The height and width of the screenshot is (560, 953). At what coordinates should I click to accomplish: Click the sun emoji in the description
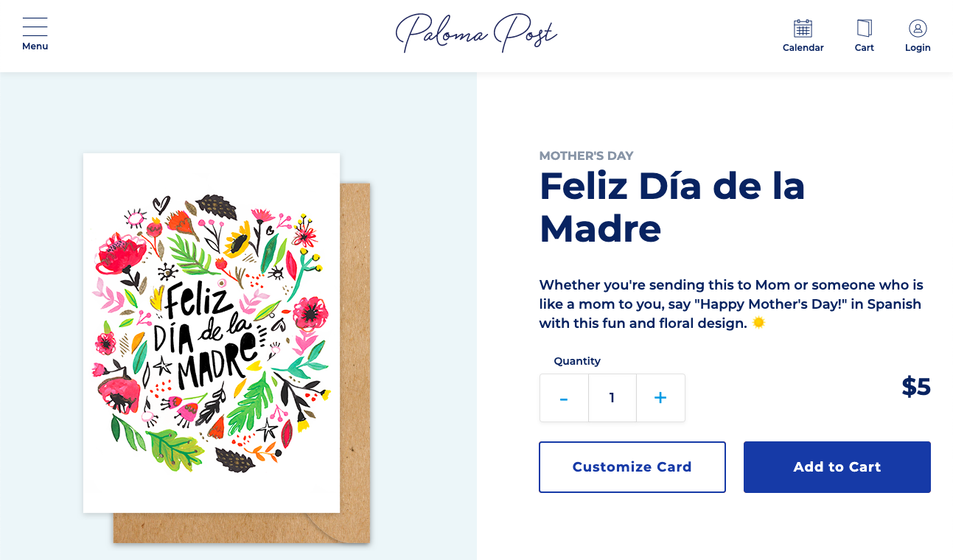tap(758, 322)
